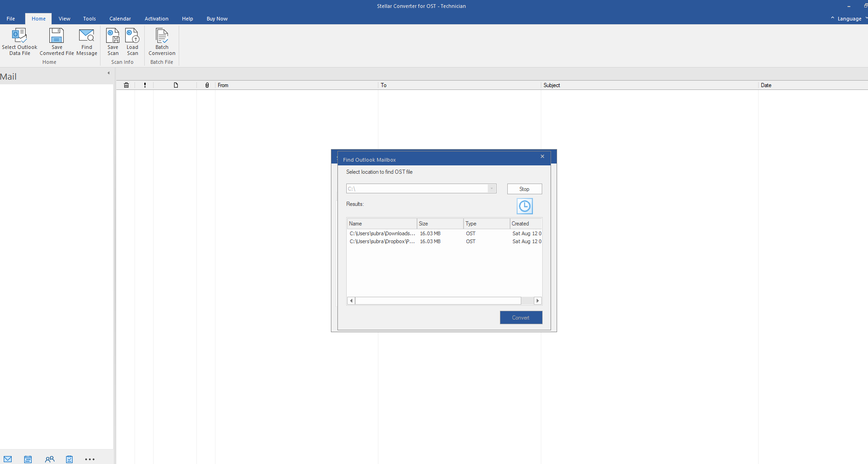Collapse the Mail pane with arrow

(x=108, y=73)
